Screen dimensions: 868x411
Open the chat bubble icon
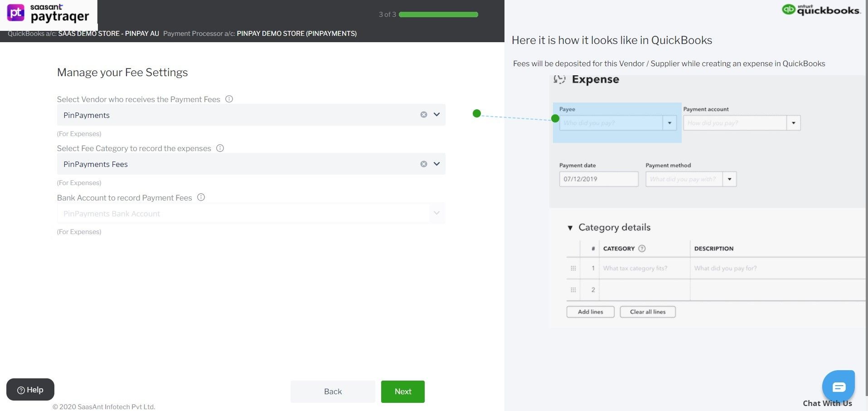pyautogui.click(x=839, y=386)
